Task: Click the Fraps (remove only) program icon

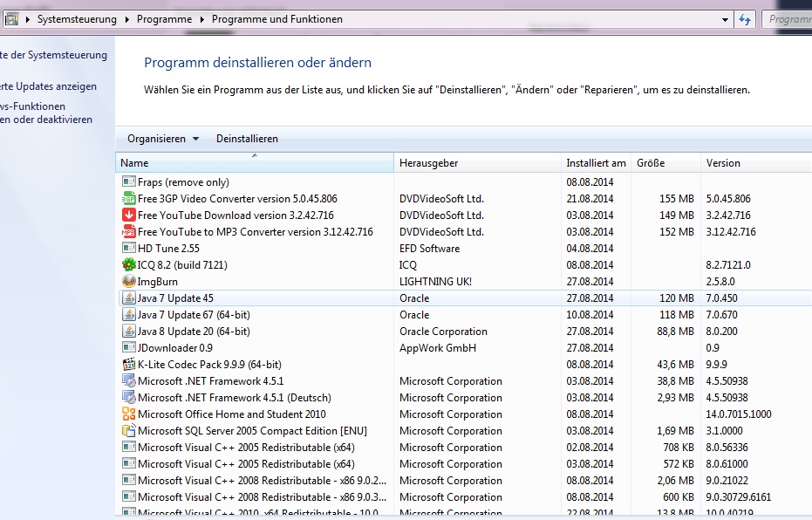Action: click(x=128, y=181)
